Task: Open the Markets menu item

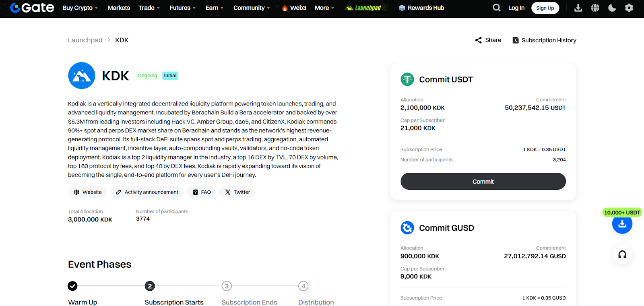Action: pyautogui.click(x=119, y=8)
